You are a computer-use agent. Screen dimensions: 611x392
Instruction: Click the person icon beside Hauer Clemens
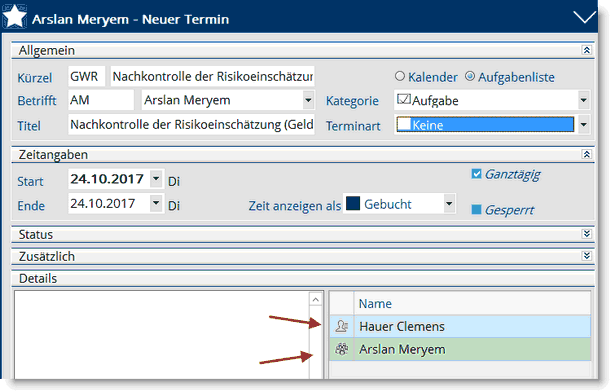coord(342,326)
